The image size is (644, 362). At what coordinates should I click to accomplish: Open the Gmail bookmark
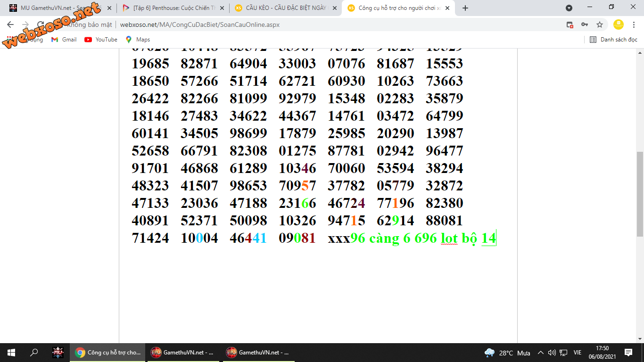64,40
